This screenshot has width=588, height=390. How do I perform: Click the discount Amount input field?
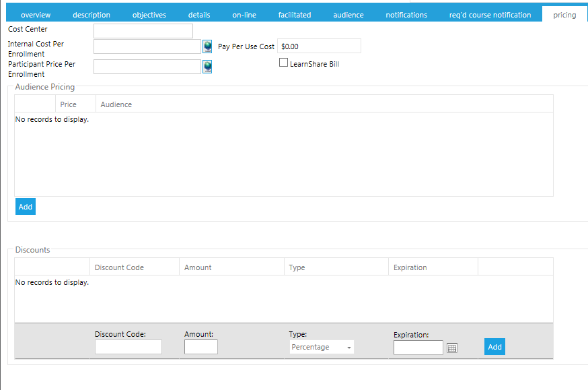pos(201,347)
